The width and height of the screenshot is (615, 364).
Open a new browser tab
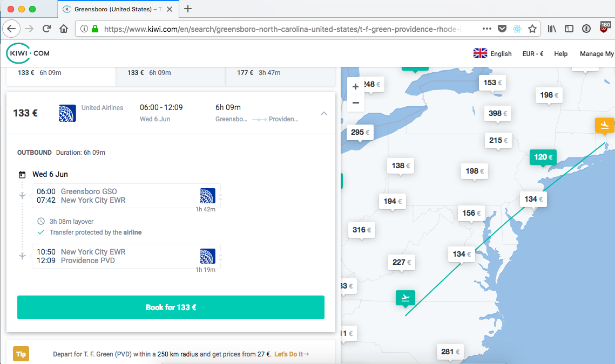pyautogui.click(x=188, y=9)
